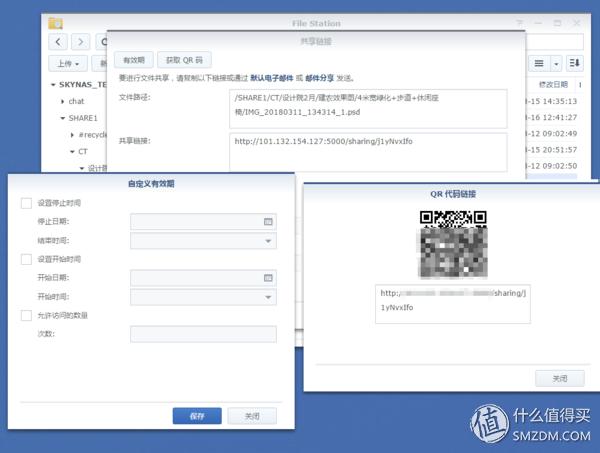Viewport: 600px width, 453px height.
Task: Collapse the SKYNAS root tree node
Action: click(53, 85)
